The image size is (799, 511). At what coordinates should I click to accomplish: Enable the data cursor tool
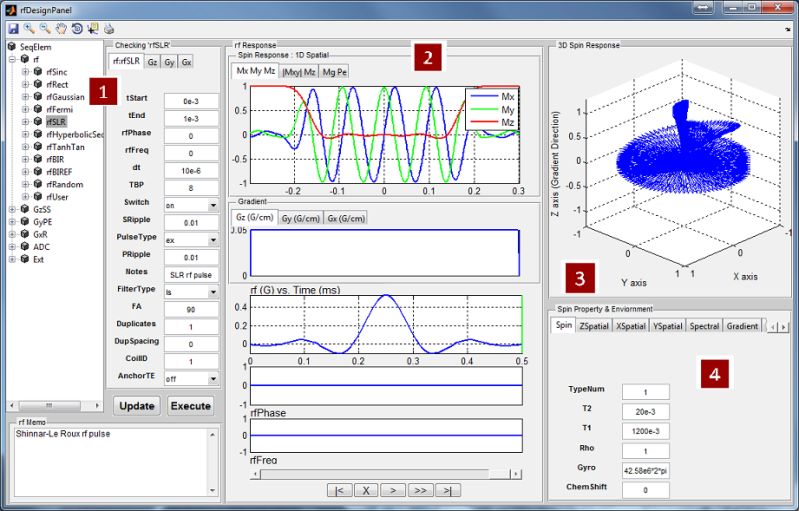pyautogui.click(x=93, y=29)
